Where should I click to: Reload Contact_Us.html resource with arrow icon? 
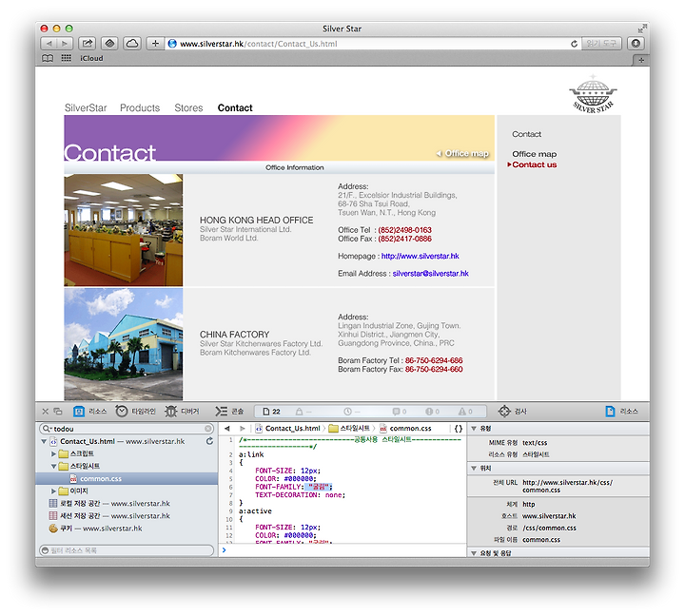click(x=209, y=441)
